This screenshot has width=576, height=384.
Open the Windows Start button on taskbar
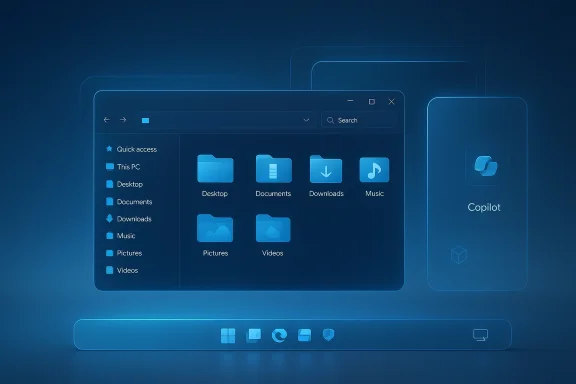pos(228,335)
